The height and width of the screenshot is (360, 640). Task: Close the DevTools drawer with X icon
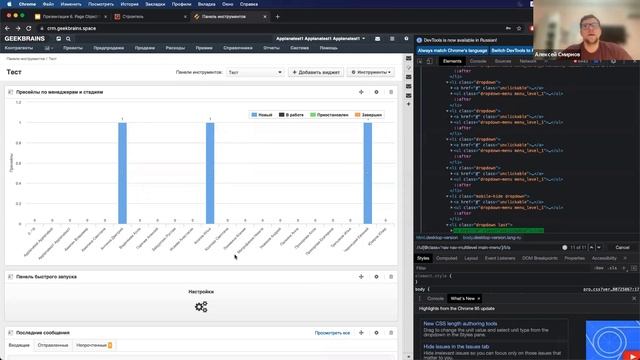634,299
